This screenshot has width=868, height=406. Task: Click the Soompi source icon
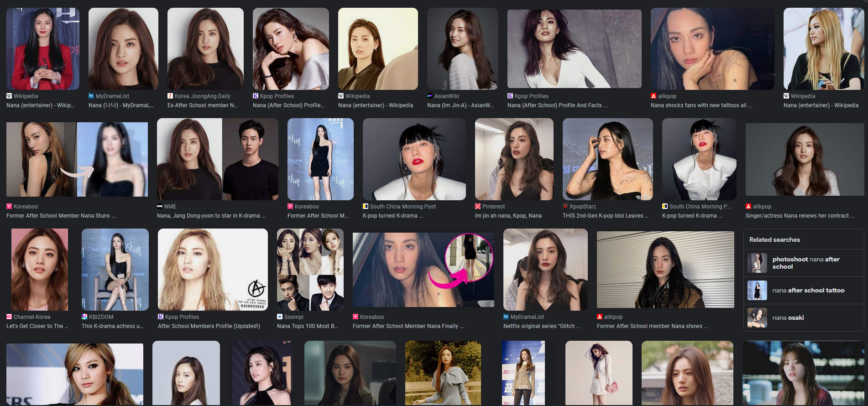point(280,317)
